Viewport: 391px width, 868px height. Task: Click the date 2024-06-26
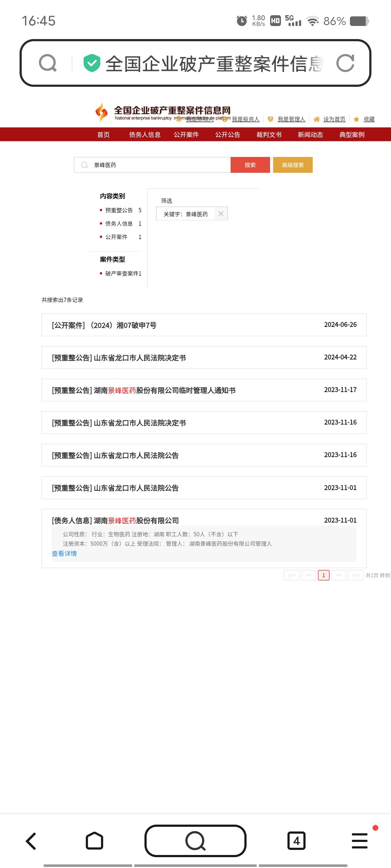point(340,325)
